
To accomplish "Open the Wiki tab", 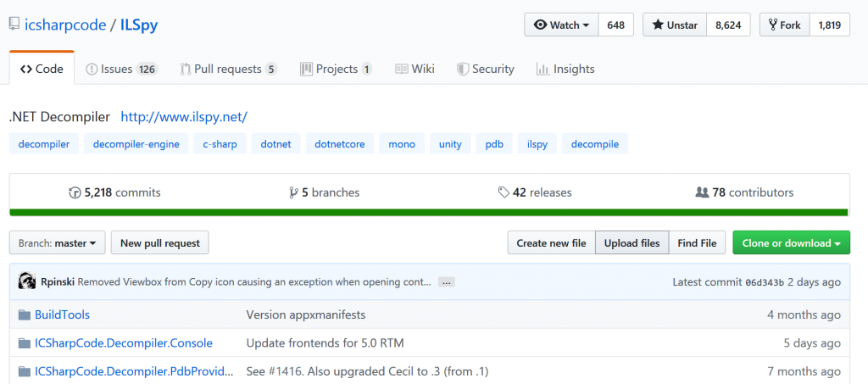I will [415, 70].
